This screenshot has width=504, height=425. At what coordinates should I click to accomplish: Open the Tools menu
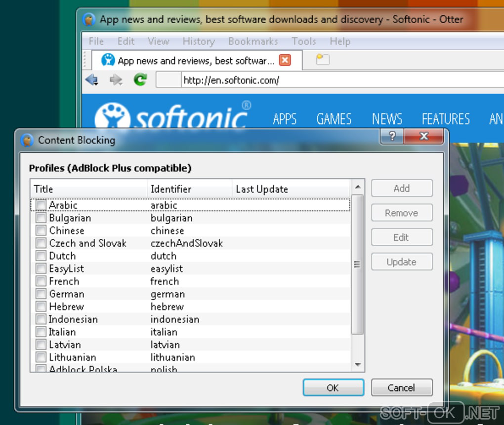tap(304, 41)
